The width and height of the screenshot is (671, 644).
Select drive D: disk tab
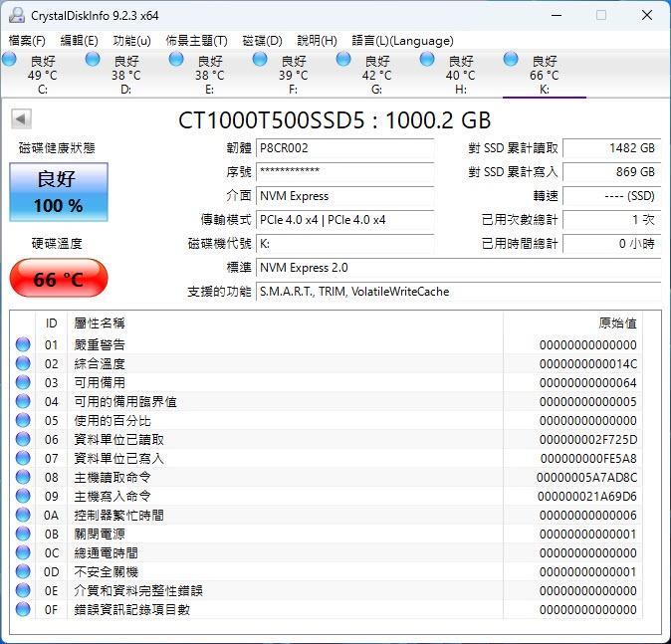(x=125, y=74)
